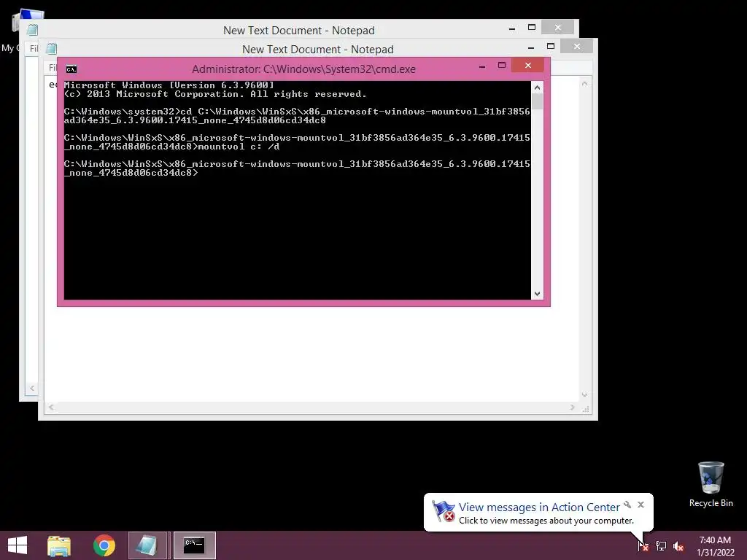
Task: Open the cmd.exe window system menu icon
Action: click(71, 69)
